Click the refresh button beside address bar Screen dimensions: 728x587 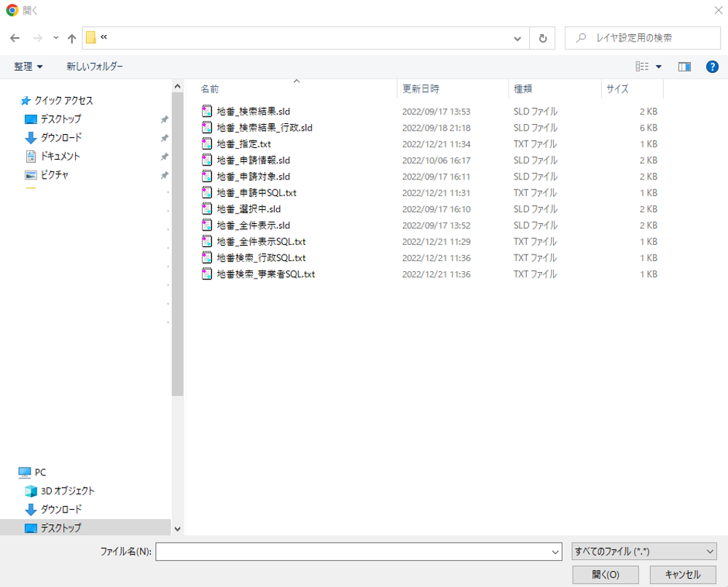tap(542, 38)
